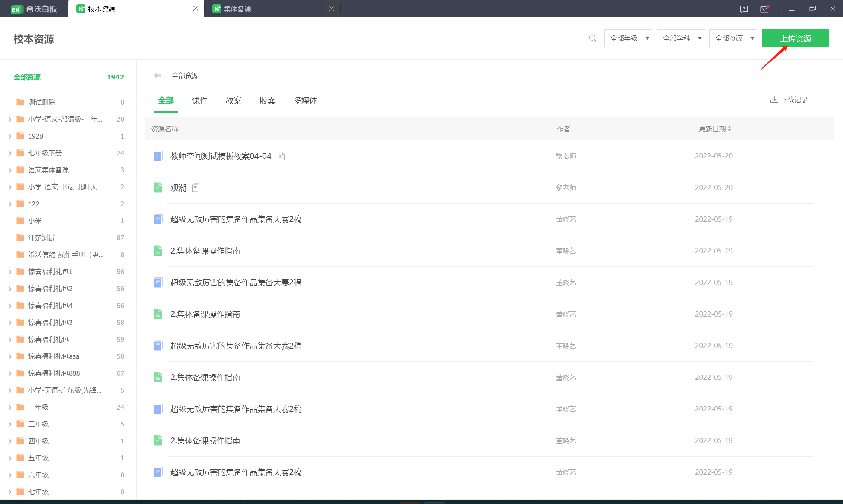Click date 2022-05-20 in 教师空间测试模板教案04-04 row

click(x=714, y=156)
